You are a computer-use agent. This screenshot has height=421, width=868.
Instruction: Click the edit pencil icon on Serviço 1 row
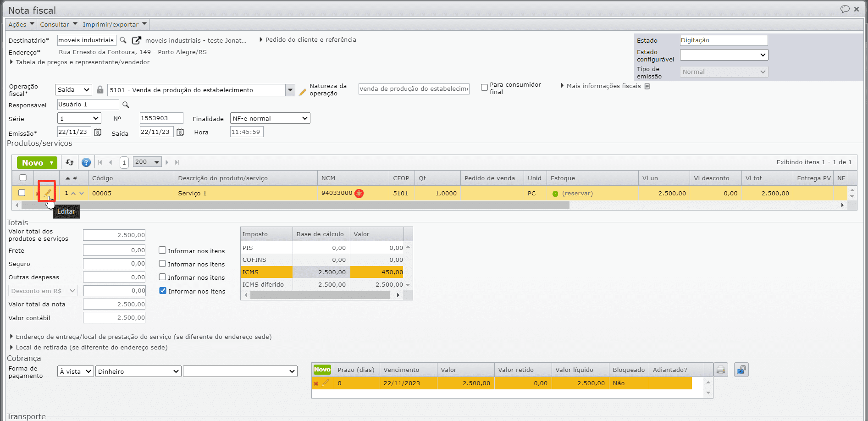click(x=47, y=193)
